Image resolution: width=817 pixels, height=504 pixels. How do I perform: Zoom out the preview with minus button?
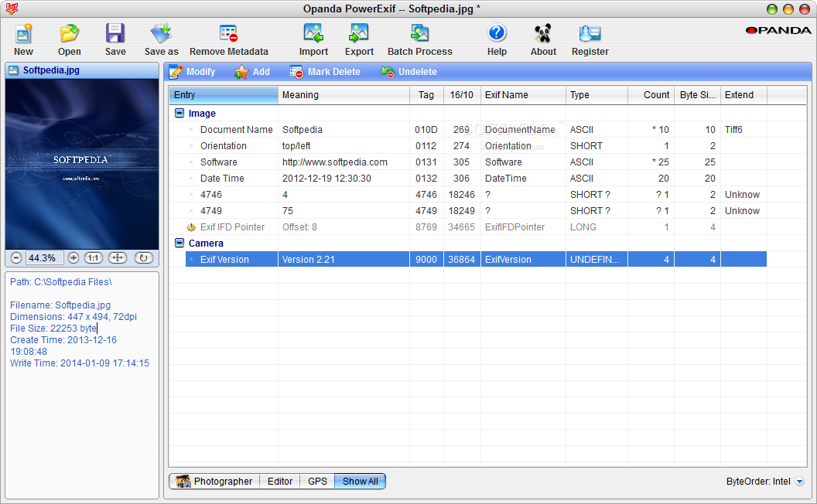(16, 257)
